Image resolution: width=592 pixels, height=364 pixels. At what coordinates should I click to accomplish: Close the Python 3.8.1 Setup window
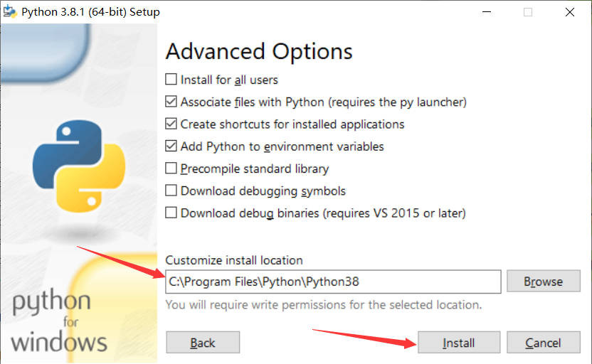pos(570,12)
